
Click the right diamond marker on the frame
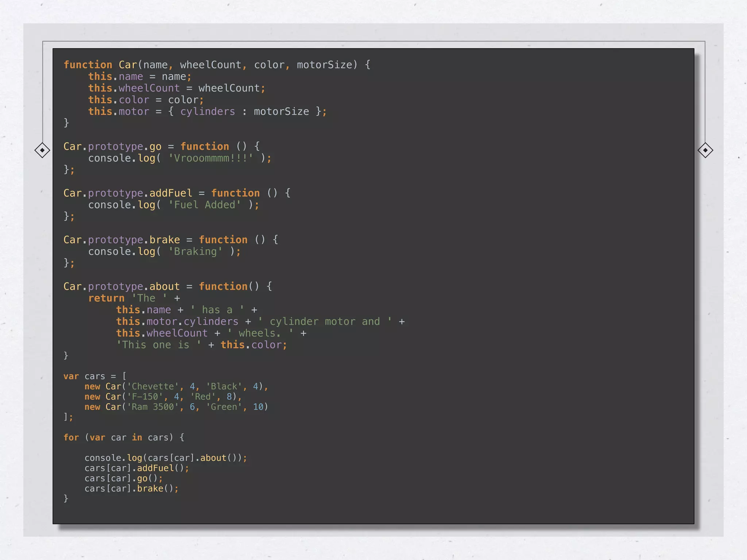click(705, 150)
